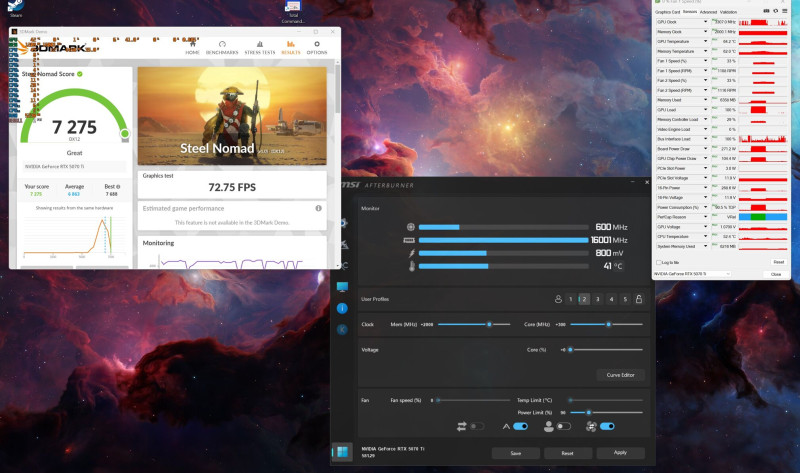The image size is (800, 473).
Task: Select Afterburner user profile 5
Action: pyautogui.click(x=625, y=299)
